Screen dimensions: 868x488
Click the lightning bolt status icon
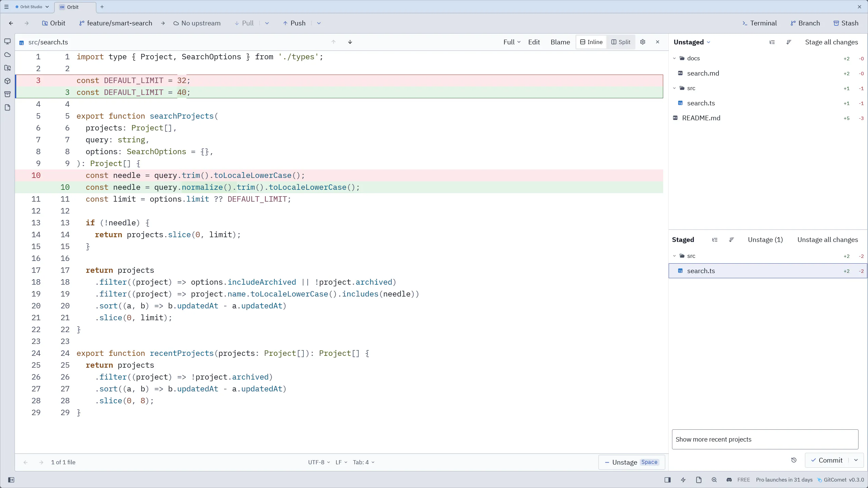click(x=683, y=480)
